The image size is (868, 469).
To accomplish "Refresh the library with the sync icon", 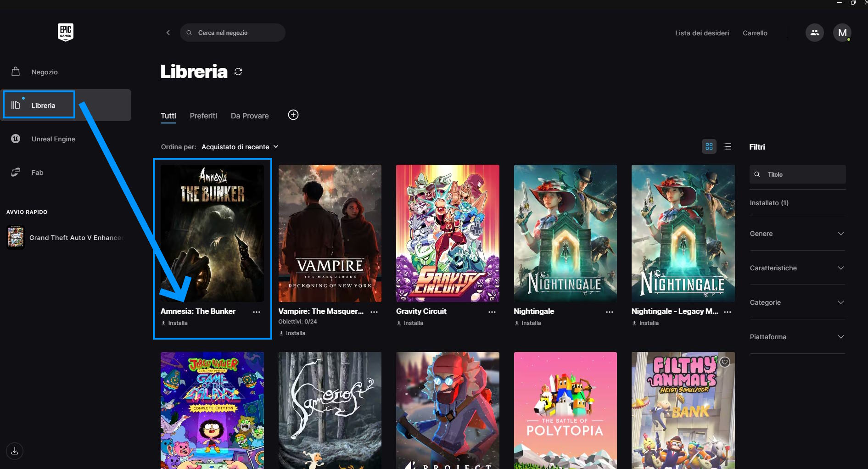I will [238, 72].
